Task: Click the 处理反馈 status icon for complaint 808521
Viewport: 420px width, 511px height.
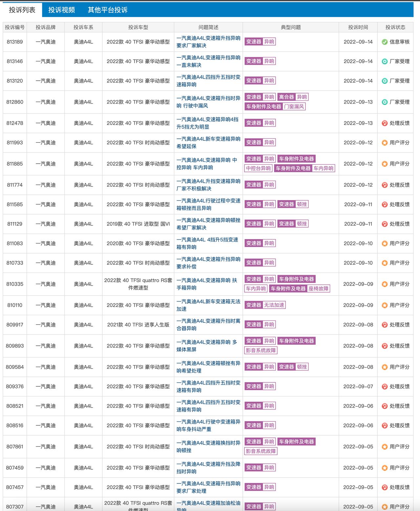Action: pos(385,406)
